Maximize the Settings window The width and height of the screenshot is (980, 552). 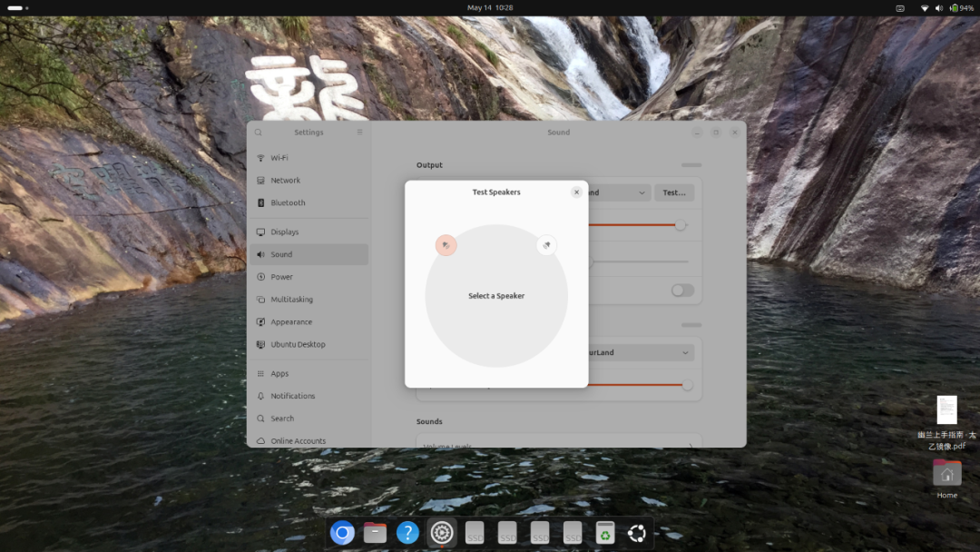pos(716,133)
